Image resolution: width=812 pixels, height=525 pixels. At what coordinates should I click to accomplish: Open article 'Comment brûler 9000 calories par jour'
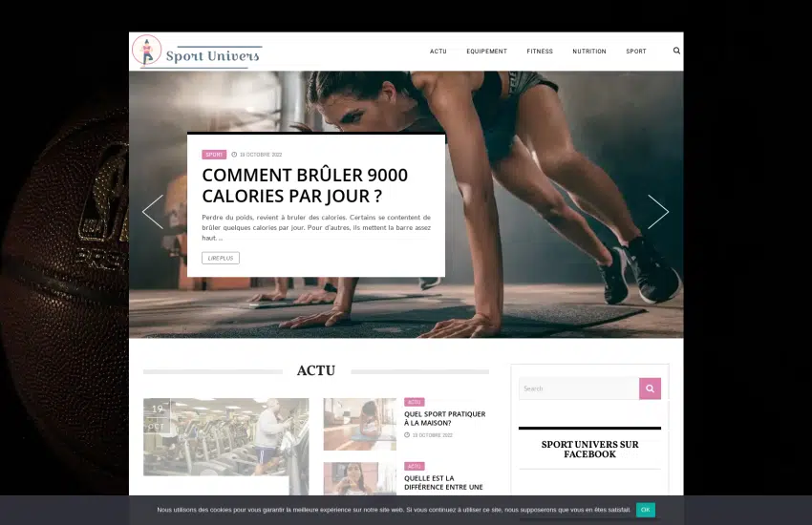coord(305,185)
